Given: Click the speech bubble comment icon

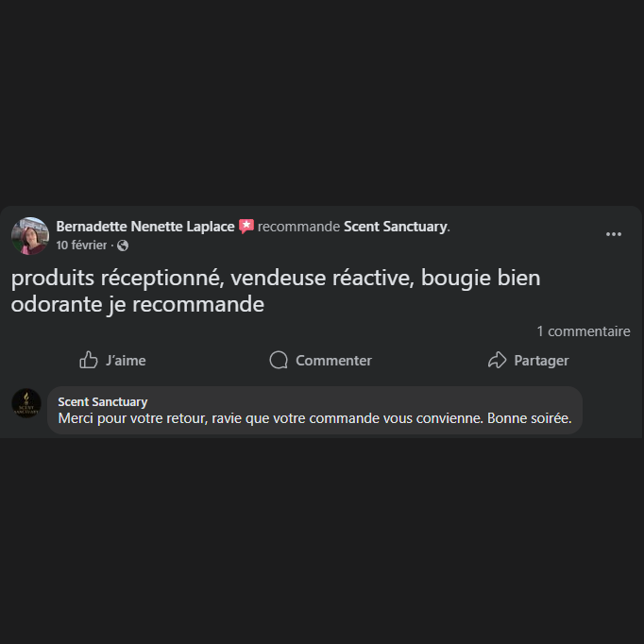Looking at the screenshot, I should pos(279,360).
